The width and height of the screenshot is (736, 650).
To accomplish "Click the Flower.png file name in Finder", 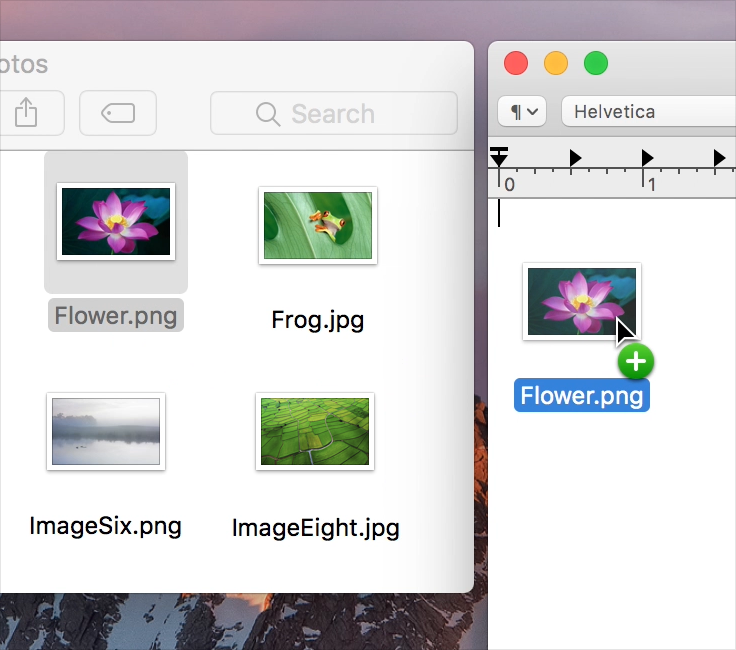I will (116, 315).
